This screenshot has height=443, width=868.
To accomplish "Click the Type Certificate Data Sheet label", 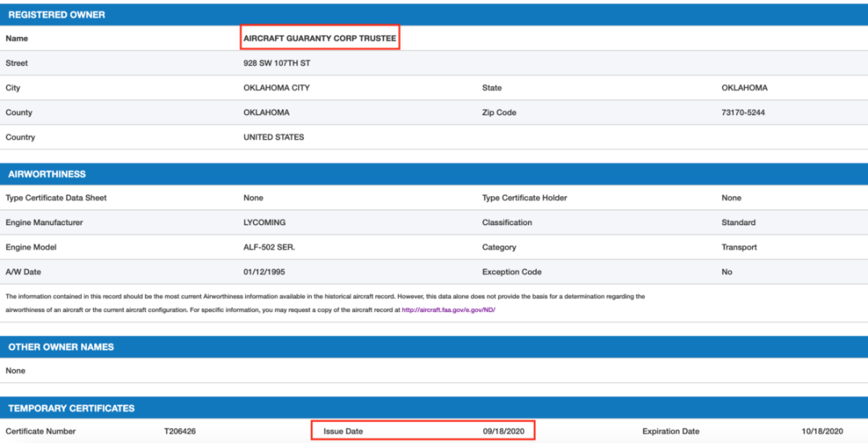I will coord(56,198).
